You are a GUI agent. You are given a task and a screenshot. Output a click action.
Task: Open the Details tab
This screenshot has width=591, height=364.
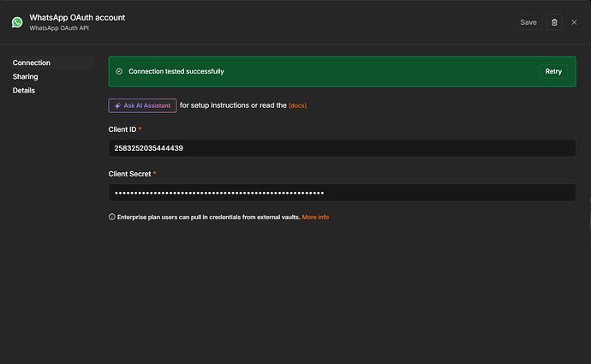point(24,91)
